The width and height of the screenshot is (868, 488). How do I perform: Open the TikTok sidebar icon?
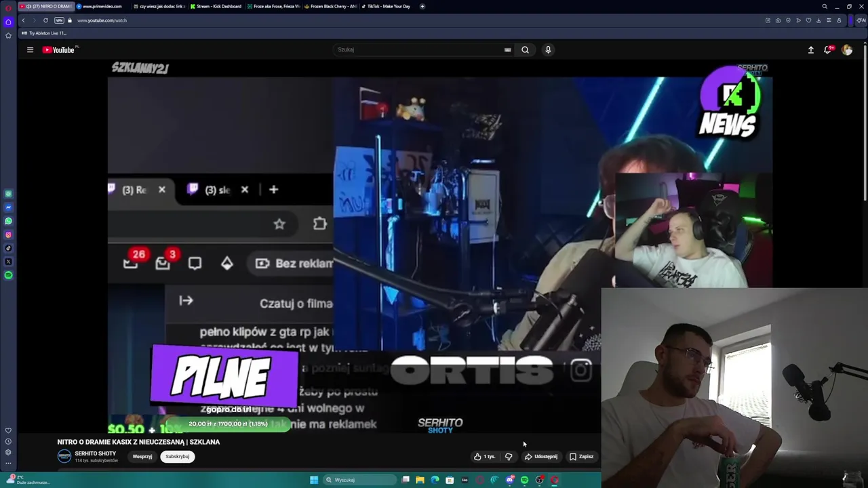click(8, 248)
